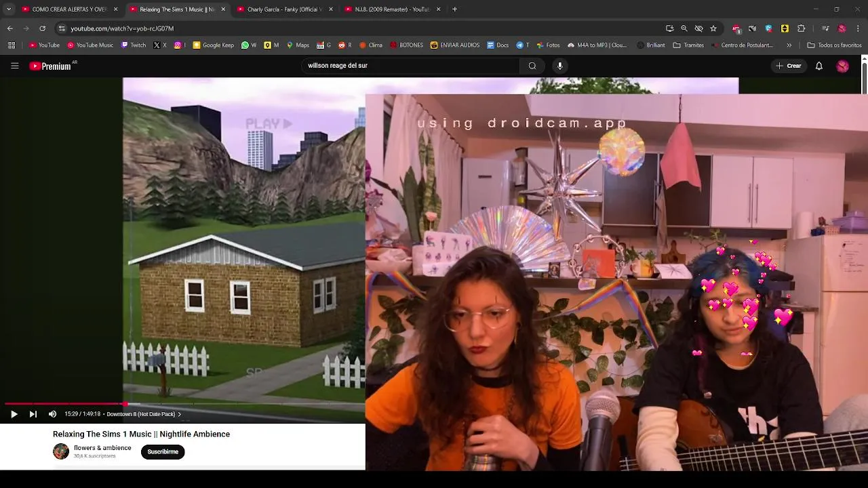Viewport: 868px width, 488px height.
Task: Open the apps grid bookmark icon
Action: (x=12, y=45)
